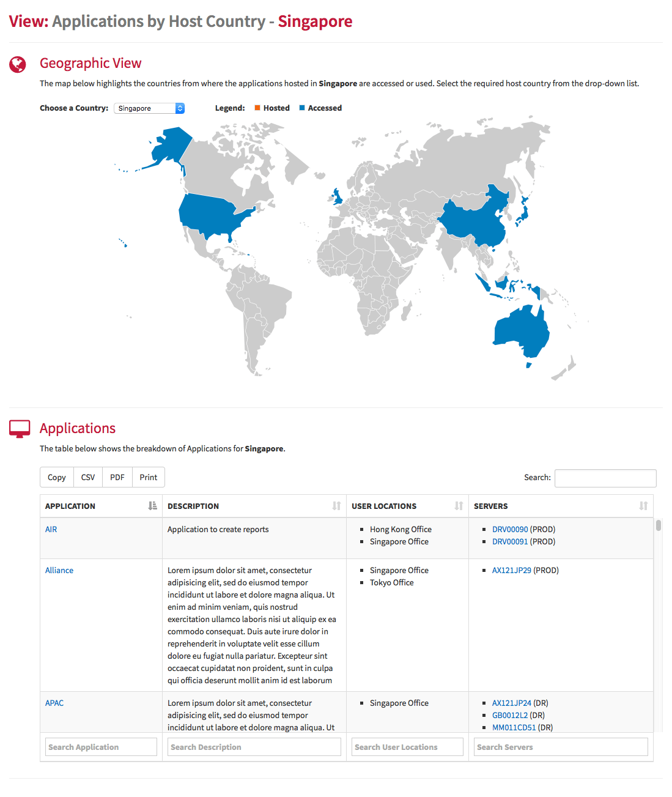The width and height of the screenshot is (672, 797).
Task: Sort table using Description column arrows
Action: click(x=336, y=506)
